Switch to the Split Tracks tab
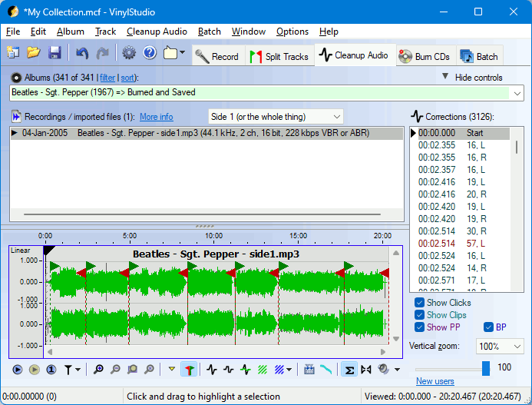This screenshot has width=532, height=405. click(x=279, y=56)
